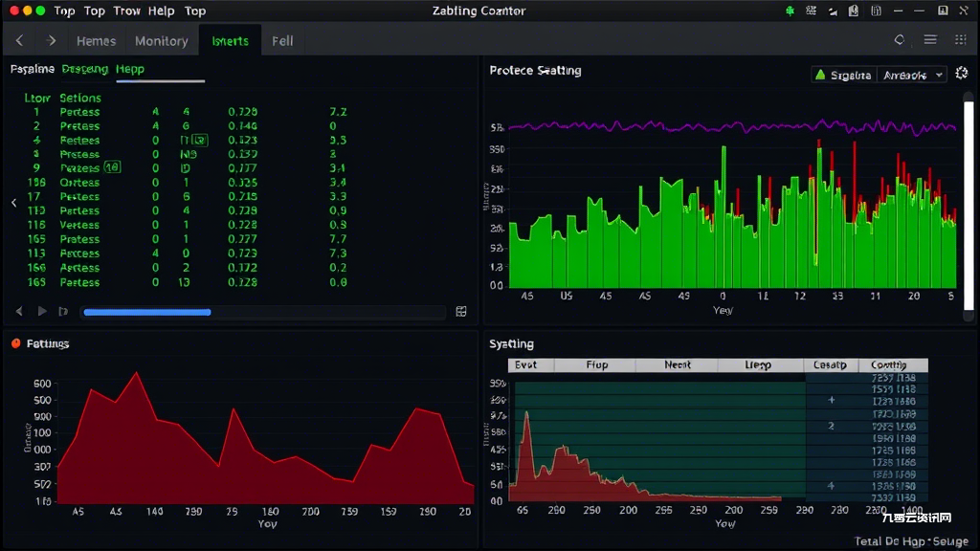
Task: Click the ramp-shaped signal icon in the title bar
Action: point(833,11)
